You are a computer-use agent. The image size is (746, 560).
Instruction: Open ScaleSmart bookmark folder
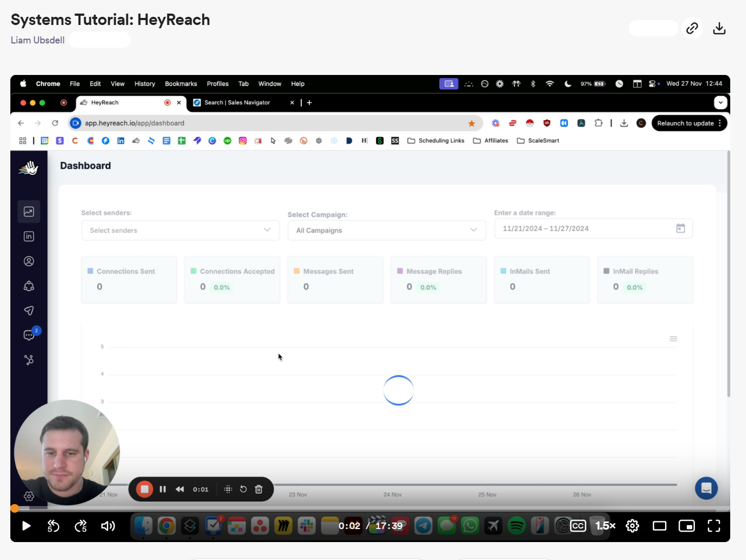538,141
